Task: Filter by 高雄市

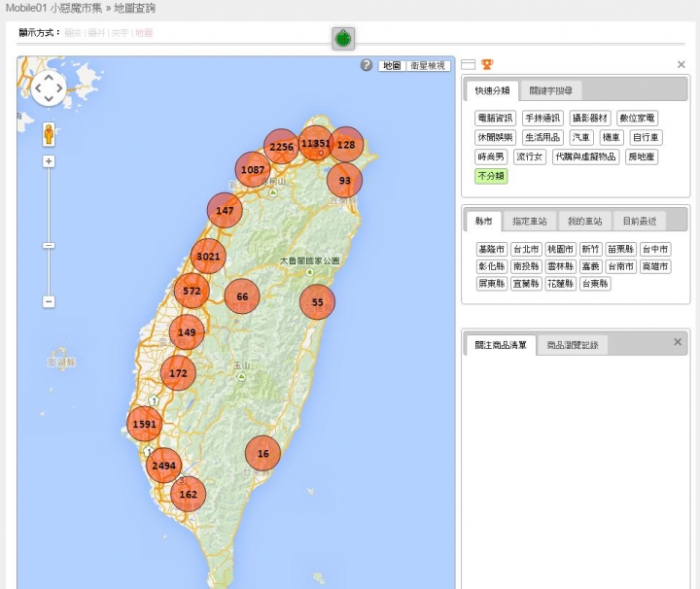Action: coord(655,266)
